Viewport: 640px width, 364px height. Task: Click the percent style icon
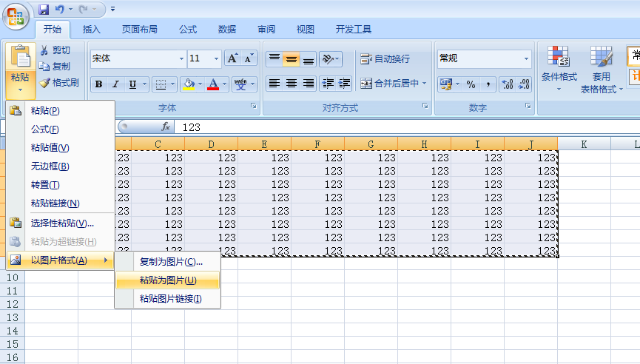pyautogui.click(x=471, y=84)
